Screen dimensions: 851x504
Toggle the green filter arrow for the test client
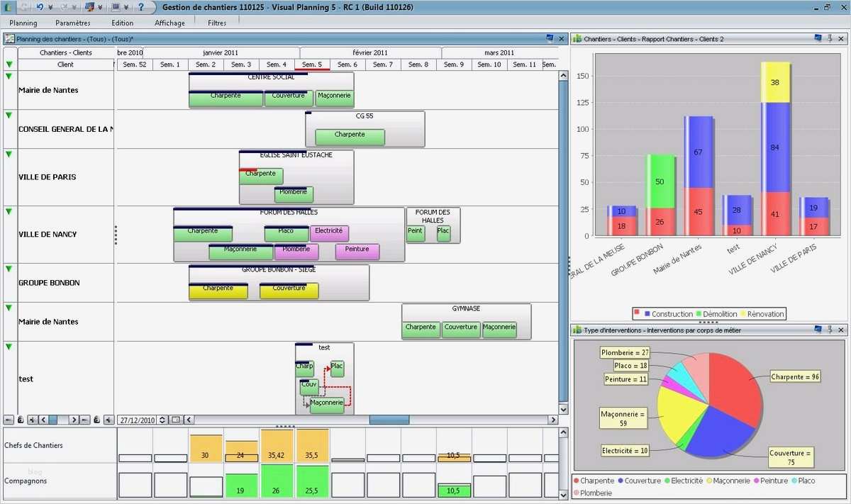click(x=9, y=346)
